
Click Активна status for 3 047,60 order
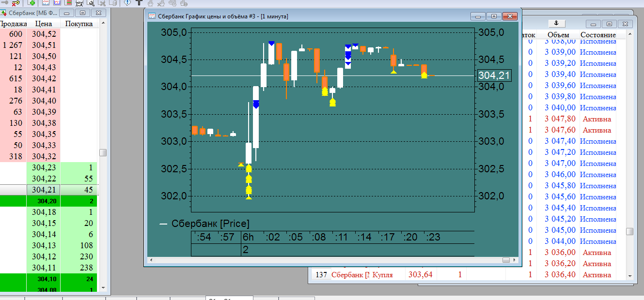tap(597, 130)
